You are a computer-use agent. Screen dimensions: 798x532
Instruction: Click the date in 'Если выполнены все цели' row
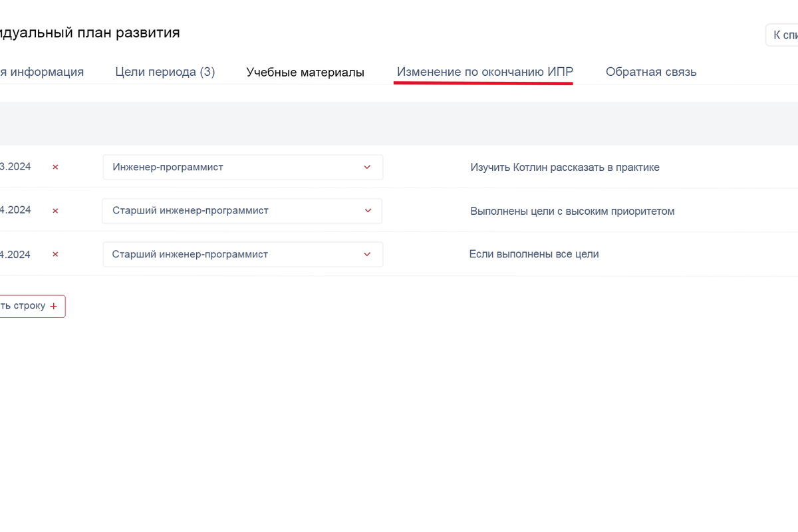[15, 255]
